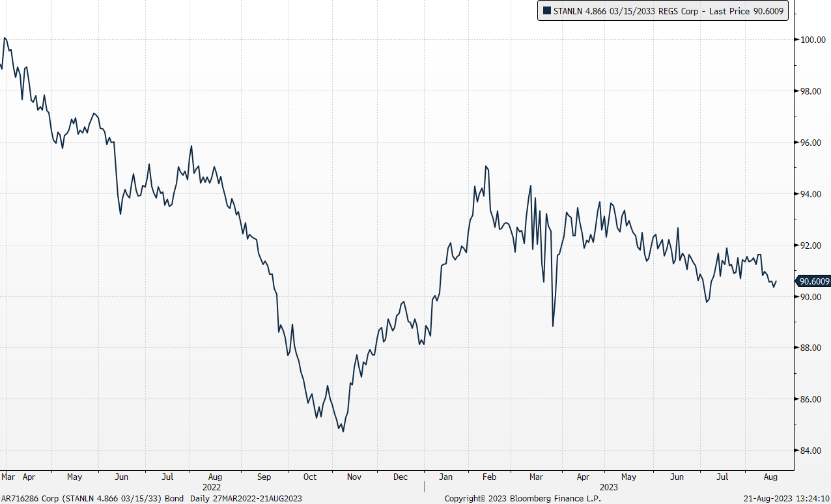Click the Mar x-axis label under 2023
Screen dimensions: 831x504
click(536, 477)
